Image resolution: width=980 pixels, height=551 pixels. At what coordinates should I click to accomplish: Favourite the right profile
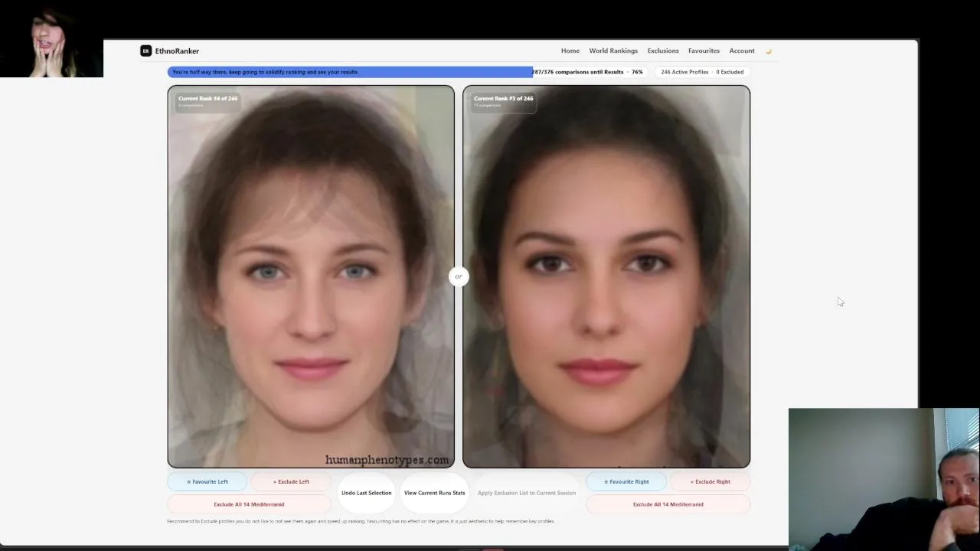[626, 481]
